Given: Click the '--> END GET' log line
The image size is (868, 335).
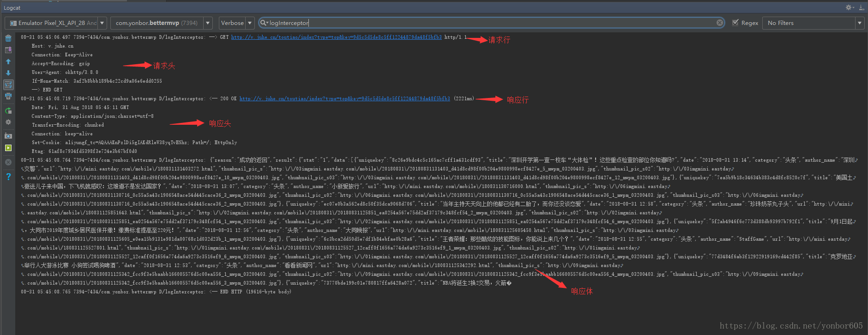Looking at the screenshot, I should point(47,90).
